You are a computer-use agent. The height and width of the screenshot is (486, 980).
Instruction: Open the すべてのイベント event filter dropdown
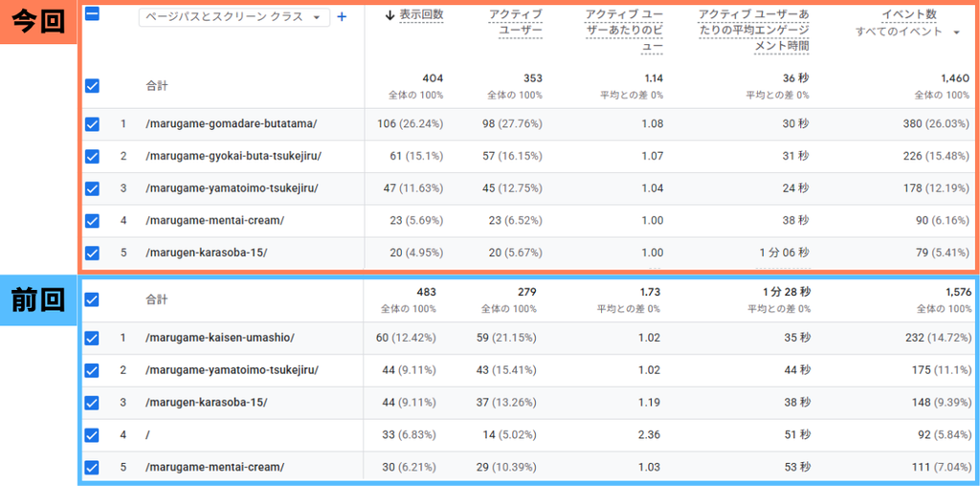pyautogui.click(x=907, y=32)
